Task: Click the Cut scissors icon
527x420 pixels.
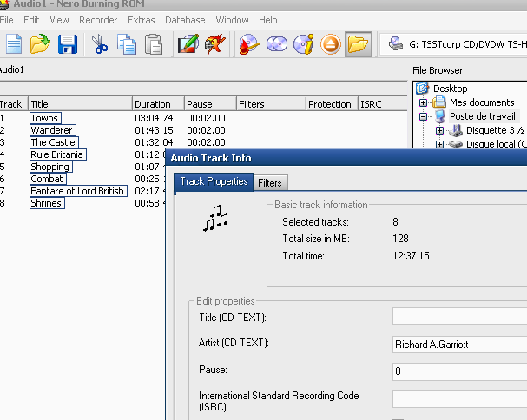Action: pos(100,44)
